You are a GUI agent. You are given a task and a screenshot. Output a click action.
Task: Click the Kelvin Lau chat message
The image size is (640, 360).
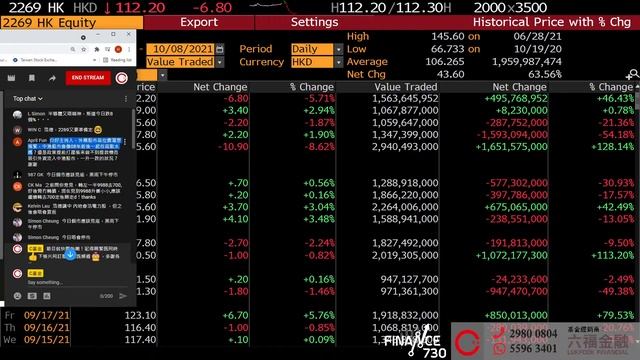68,209
